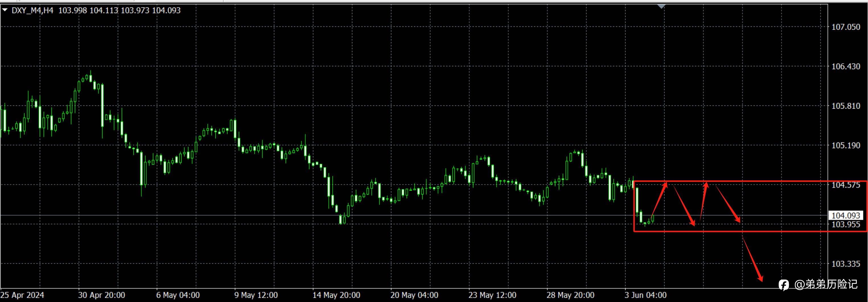
Task: Select the current price label 104.093
Action: coord(846,216)
